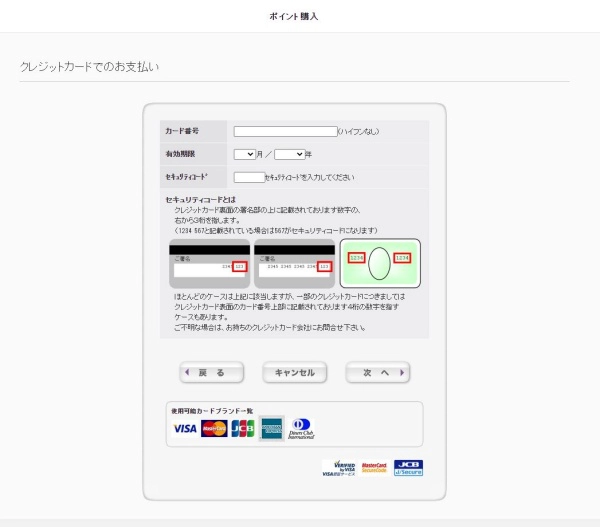600x527 pixels.
Task: Open the expiration year (年) dropdown
Action: point(289,154)
